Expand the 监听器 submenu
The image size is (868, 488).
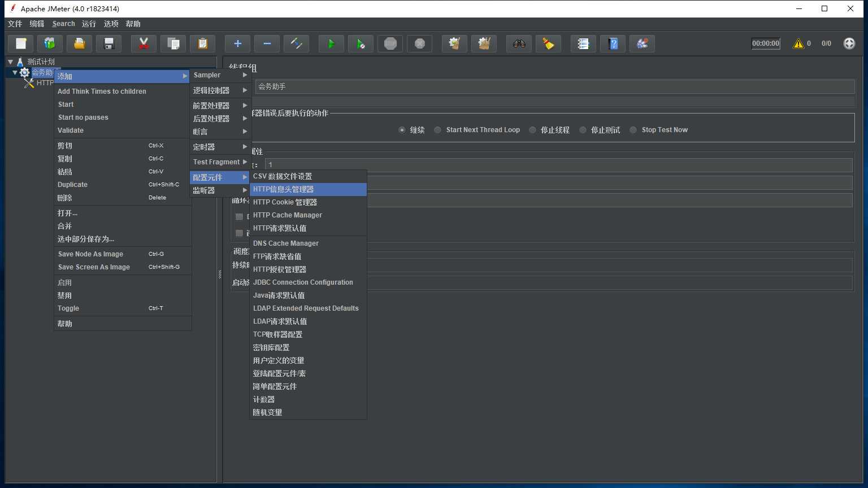(x=220, y=190)
